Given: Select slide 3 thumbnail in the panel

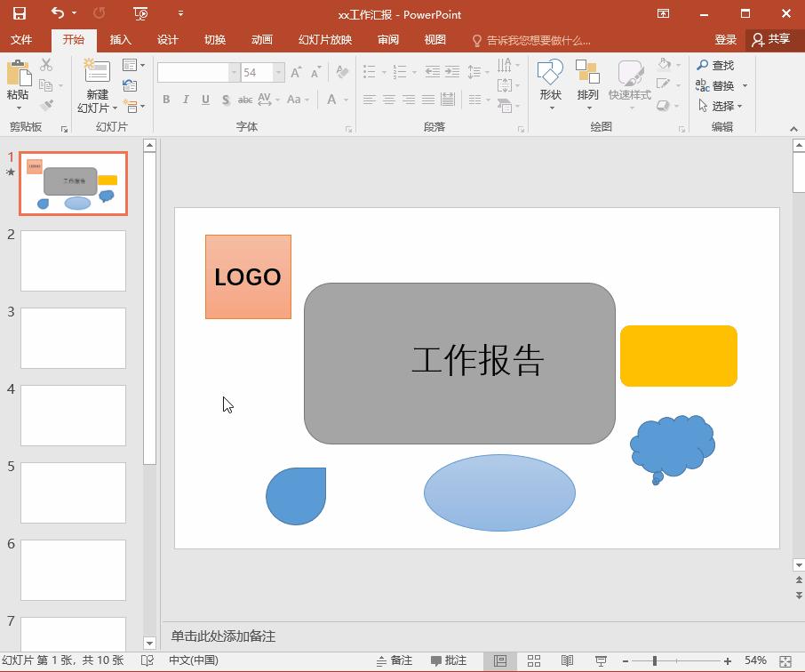Looking at the screenshot, I should (x=73, y=338).
